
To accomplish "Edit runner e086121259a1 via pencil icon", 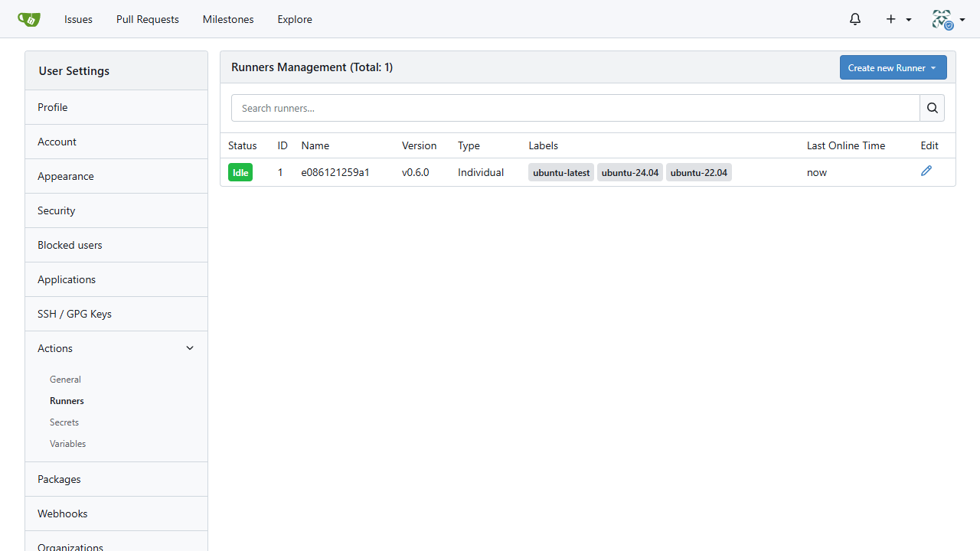I will coord(926,171).
